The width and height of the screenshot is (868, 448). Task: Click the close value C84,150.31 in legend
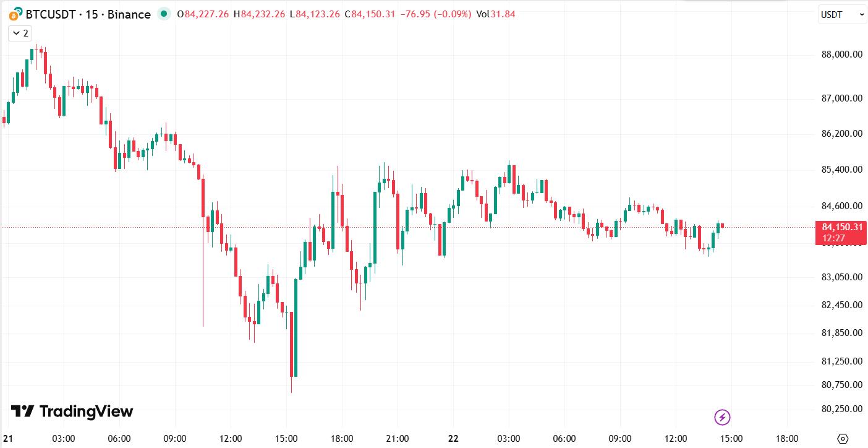(x=370, y=14)
